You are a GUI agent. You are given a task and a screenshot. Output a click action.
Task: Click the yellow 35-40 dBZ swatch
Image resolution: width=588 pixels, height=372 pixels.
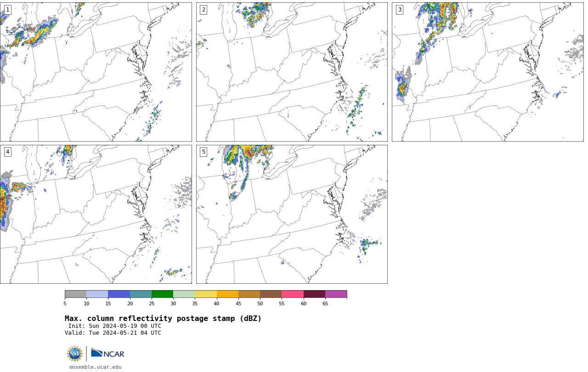click(206, 294)
